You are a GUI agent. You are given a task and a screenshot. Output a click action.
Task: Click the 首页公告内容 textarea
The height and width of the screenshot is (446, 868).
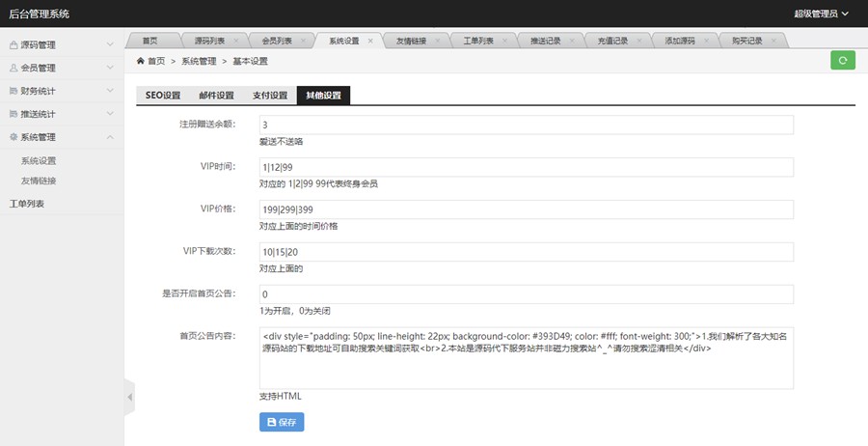pos(526,357)
